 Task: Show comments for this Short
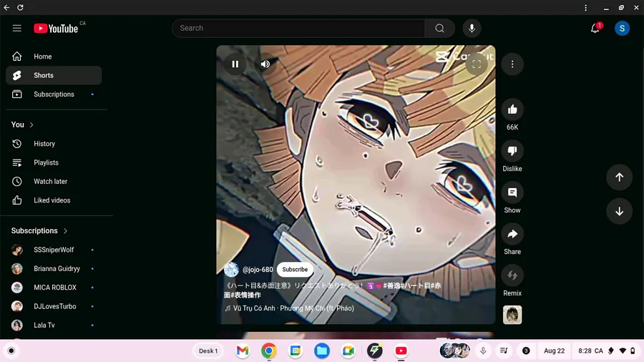pyautogui.click(x=512, y=192)
